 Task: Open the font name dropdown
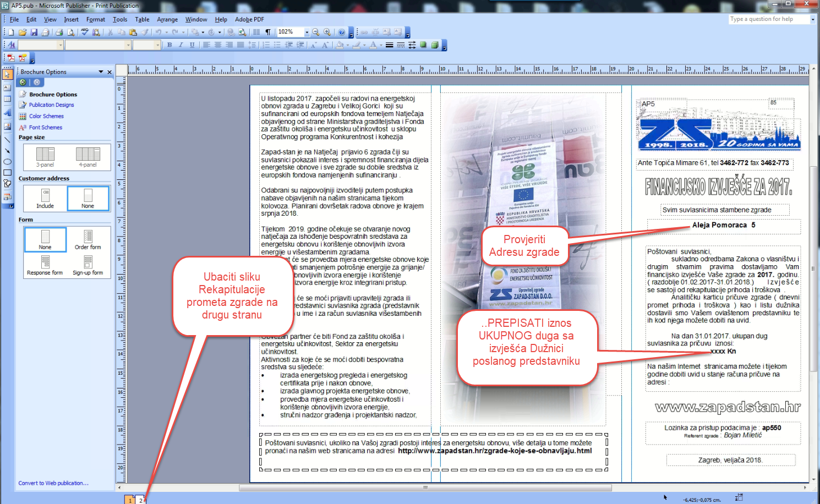coord(128,45)
